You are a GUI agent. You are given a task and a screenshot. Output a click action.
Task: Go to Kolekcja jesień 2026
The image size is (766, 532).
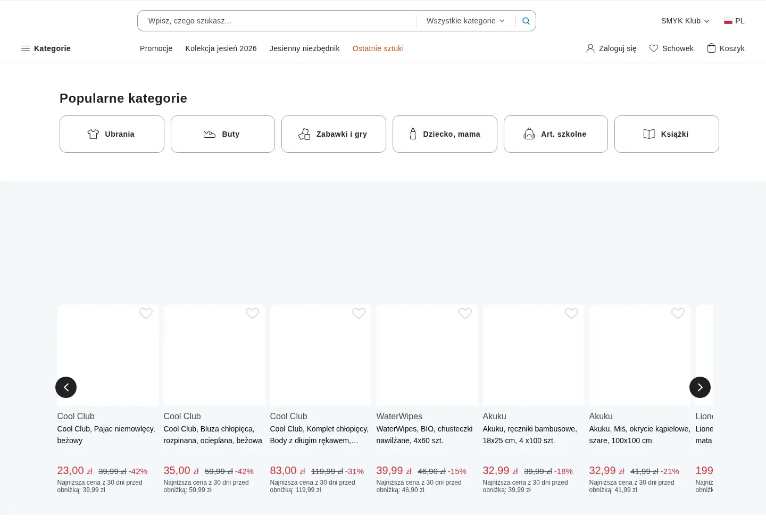(x=221, y=48)
